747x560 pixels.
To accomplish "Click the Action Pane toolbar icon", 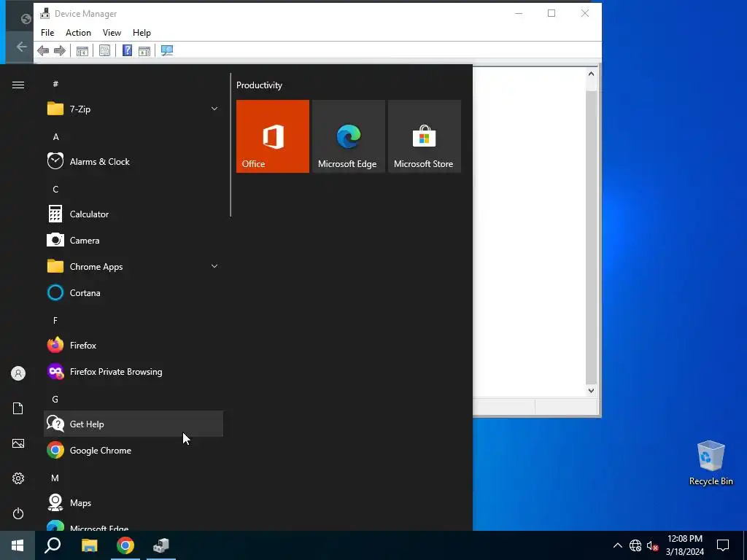I will (144, 50).
